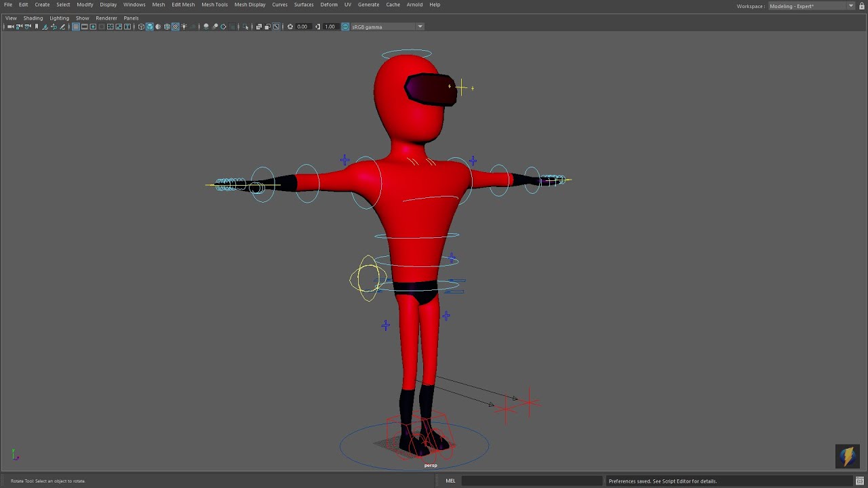This screenshot has width=868, height=488.
Task: Toggle the View Transform on/off button
Action: [x=345, y=26]
